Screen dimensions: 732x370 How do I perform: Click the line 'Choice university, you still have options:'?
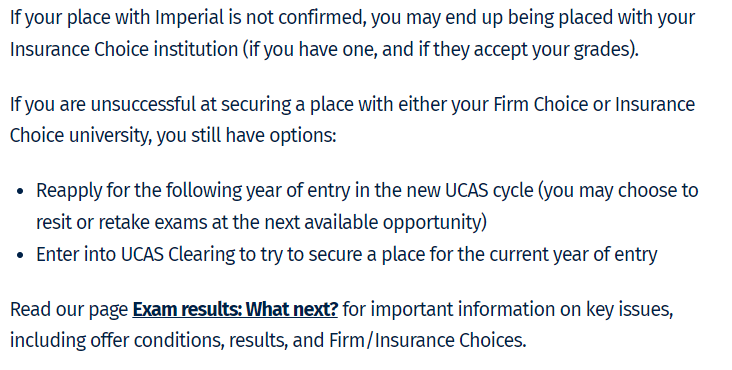[173, 136]
